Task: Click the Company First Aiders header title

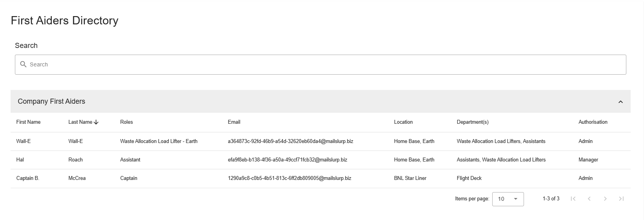Action: click(51, 101)
